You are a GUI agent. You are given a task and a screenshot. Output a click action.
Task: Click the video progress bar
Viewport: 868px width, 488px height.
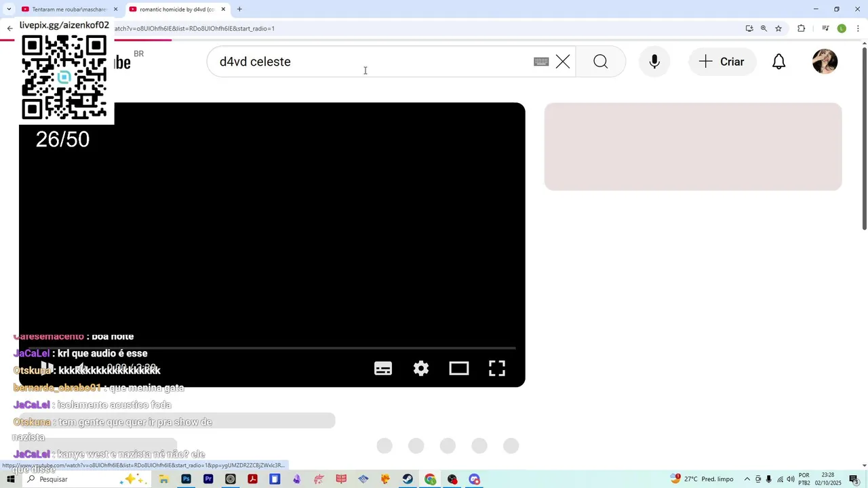click(271, 348)
